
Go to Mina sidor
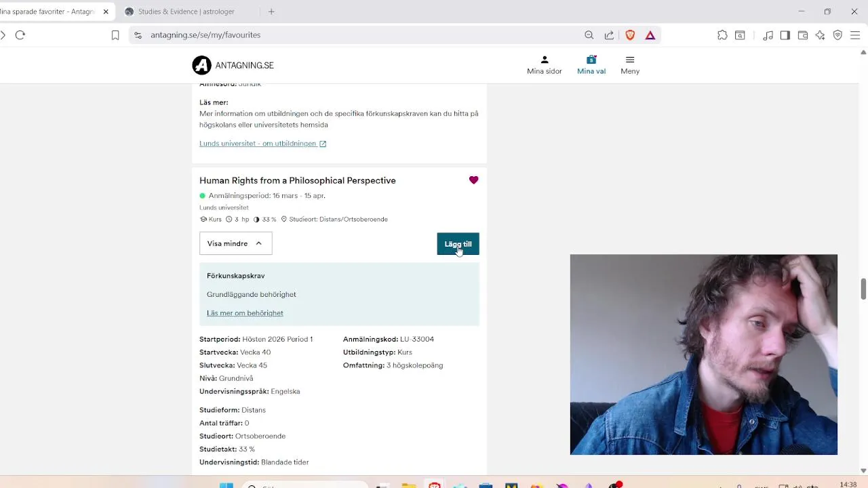(545, 65)
